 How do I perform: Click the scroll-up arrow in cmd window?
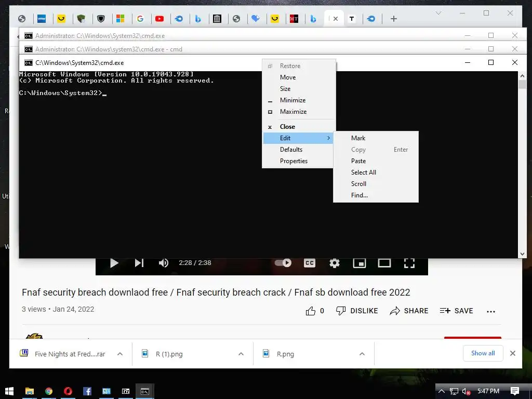coord(522,76)
